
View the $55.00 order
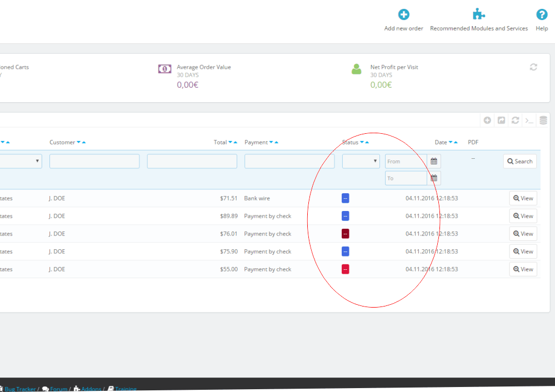coord(523,269)
